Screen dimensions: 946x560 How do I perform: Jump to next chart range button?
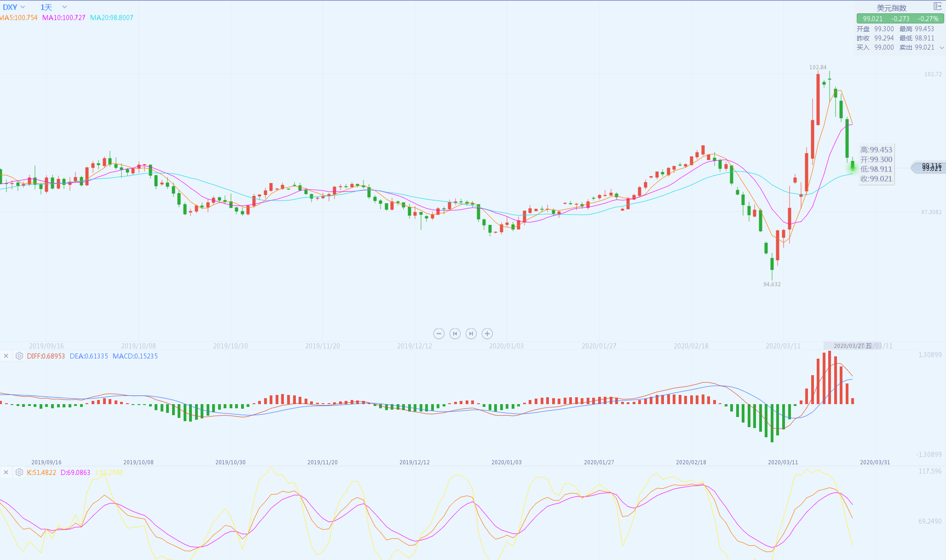[x=471, y=334]
